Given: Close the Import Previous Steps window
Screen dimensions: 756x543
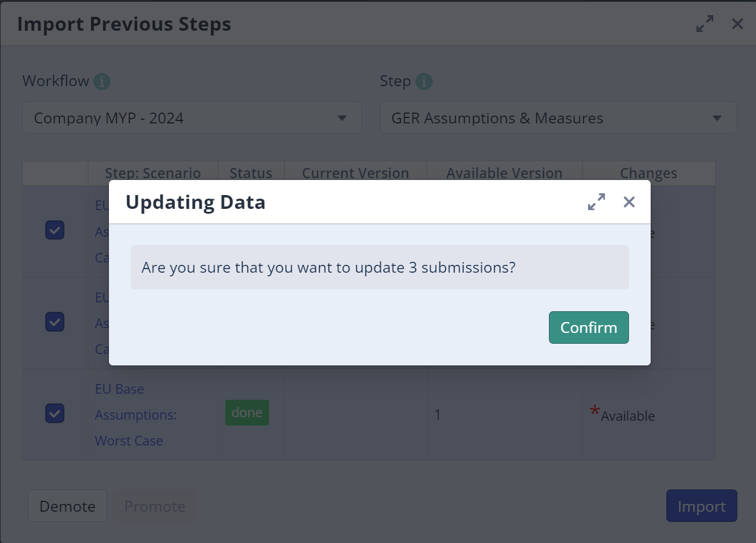Looking at the screenshot, I should pyautogui.click(x=737, y=24).
